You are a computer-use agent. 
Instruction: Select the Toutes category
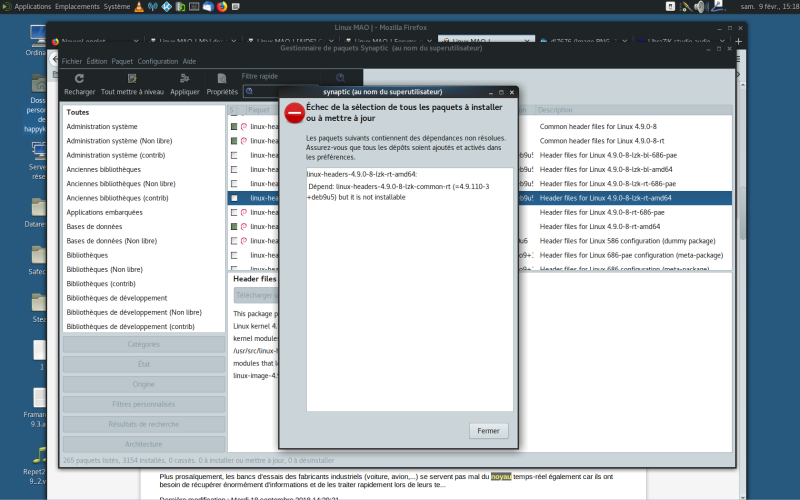144,112
